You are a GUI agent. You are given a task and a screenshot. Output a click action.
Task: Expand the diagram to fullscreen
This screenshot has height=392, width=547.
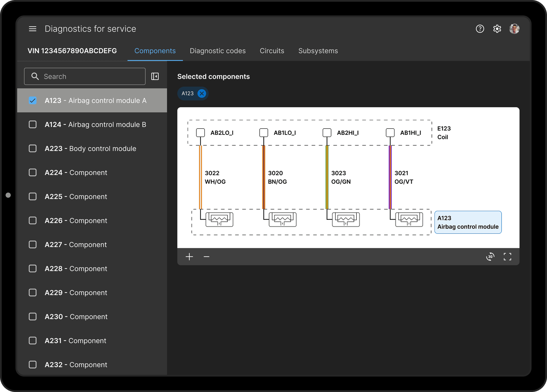(507, 257)
